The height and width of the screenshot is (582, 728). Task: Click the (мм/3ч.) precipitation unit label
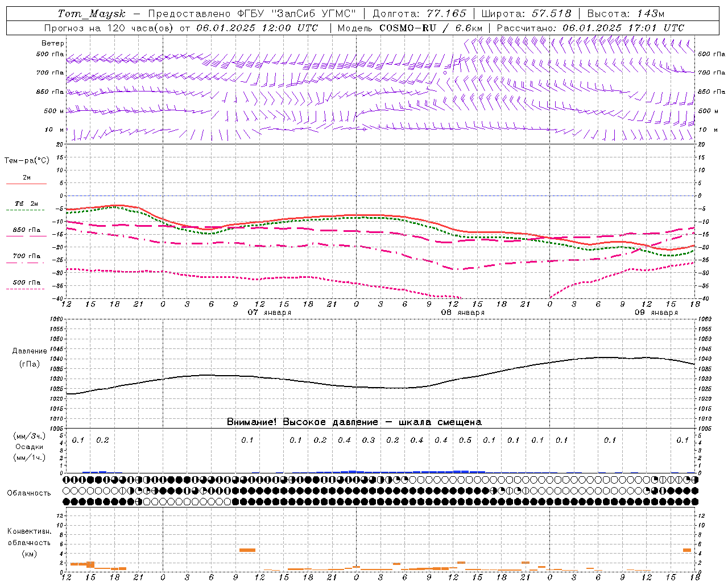tap(30, 436)
